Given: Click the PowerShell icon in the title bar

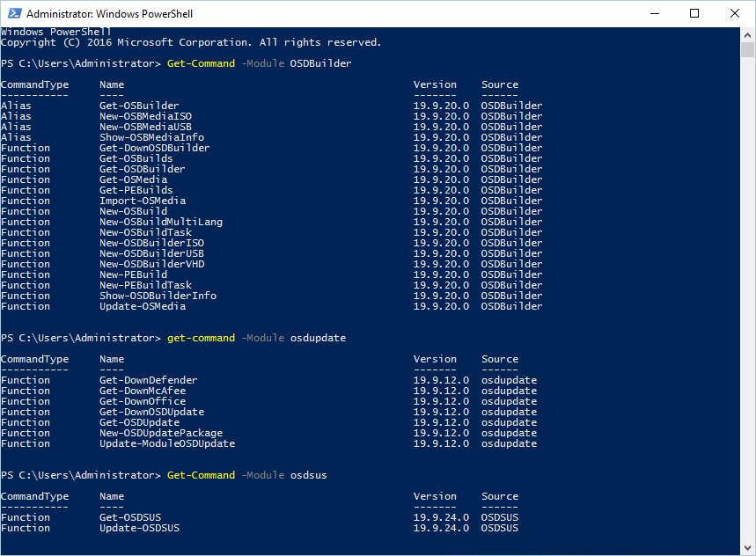Looking at the screenshot, I should [x=14, y=13].
